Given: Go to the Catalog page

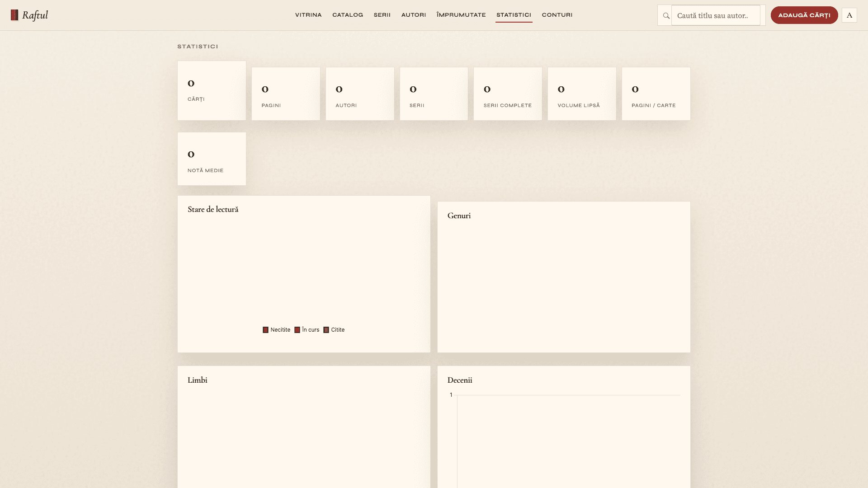Looking at the screenshot, I should 348,15.
